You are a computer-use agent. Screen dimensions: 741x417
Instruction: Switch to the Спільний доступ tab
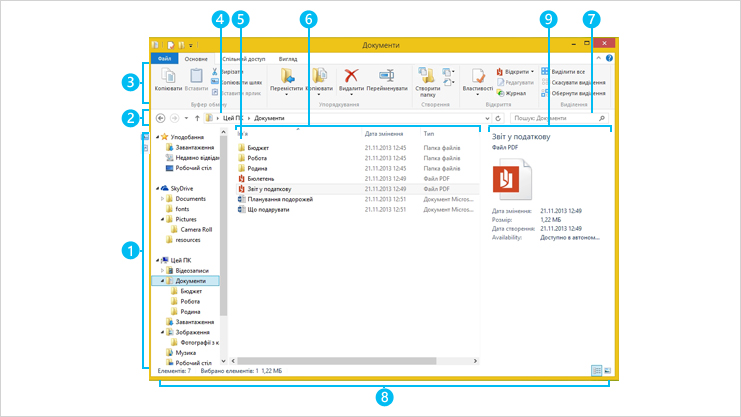point(244,59)
